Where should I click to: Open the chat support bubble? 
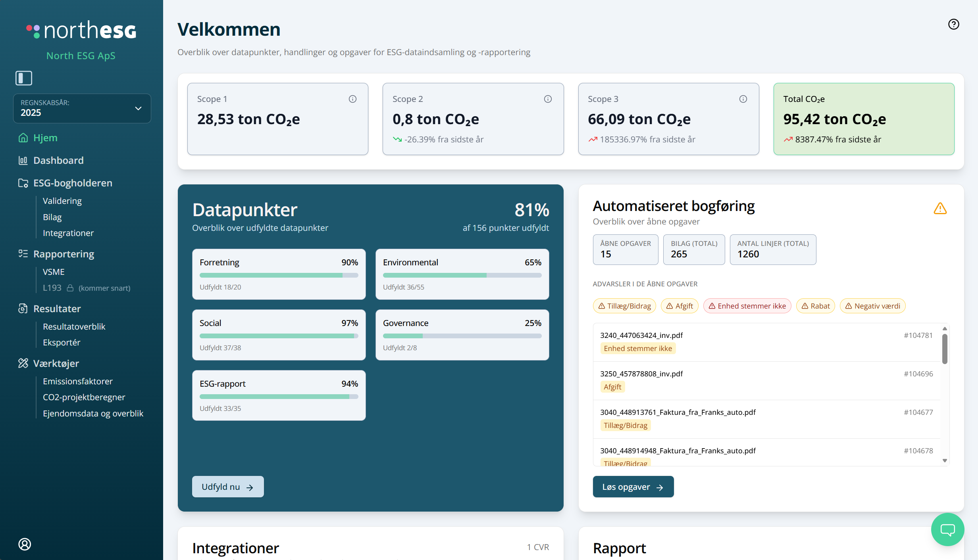[947, 529]
